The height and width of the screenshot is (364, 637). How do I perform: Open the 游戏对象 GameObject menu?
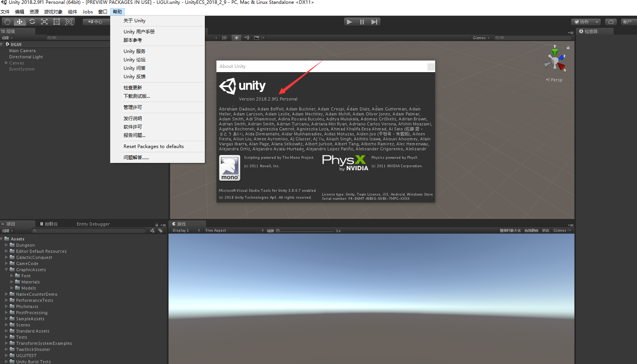[x=53, y=12]
